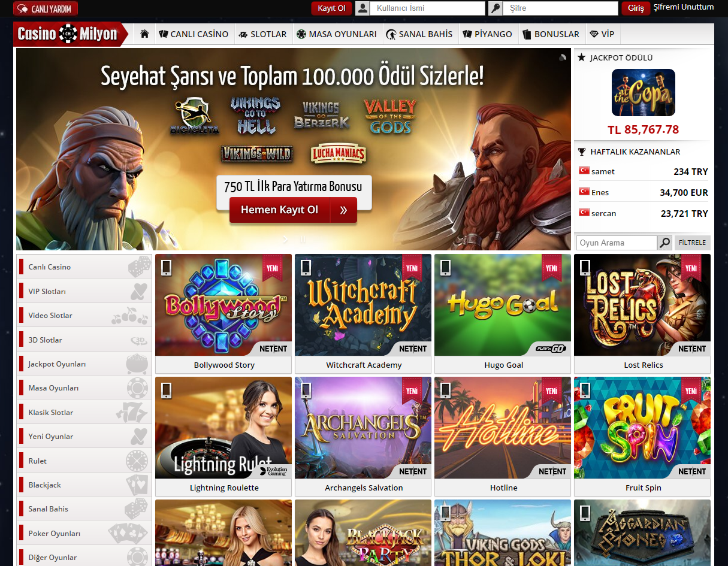Click the FİLTRELE button
Screen dimensions: 728x566
[693, 243]
